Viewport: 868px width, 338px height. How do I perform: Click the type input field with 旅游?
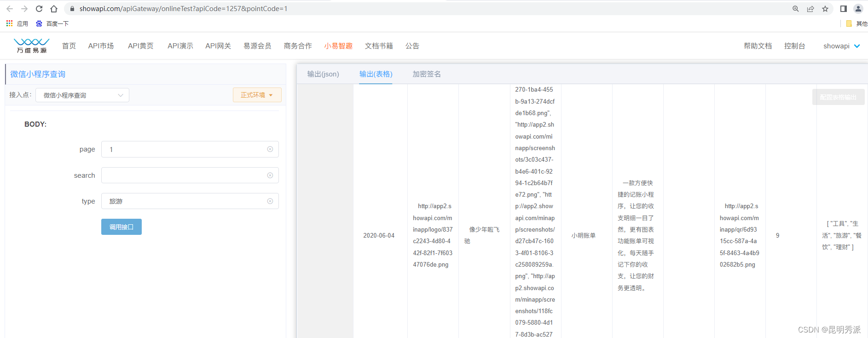[190, 201]
